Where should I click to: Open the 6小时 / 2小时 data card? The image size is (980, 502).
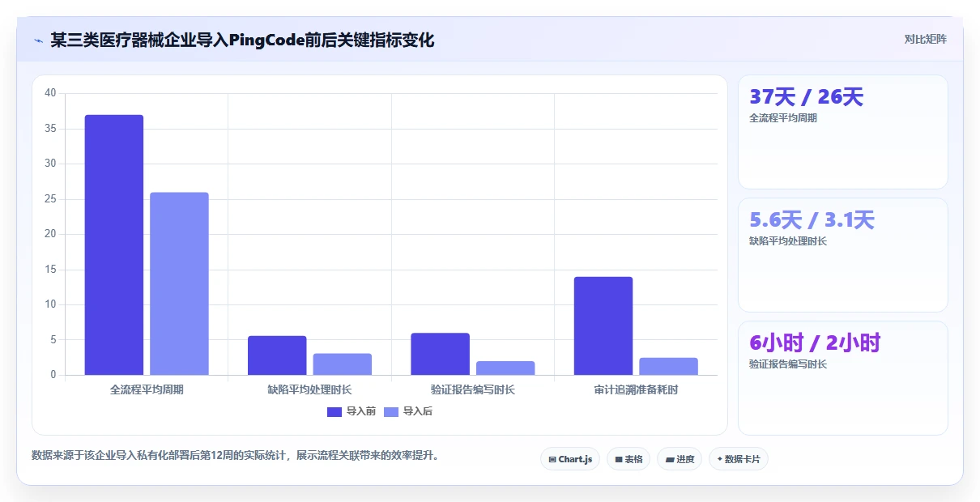tap(842, 378)
